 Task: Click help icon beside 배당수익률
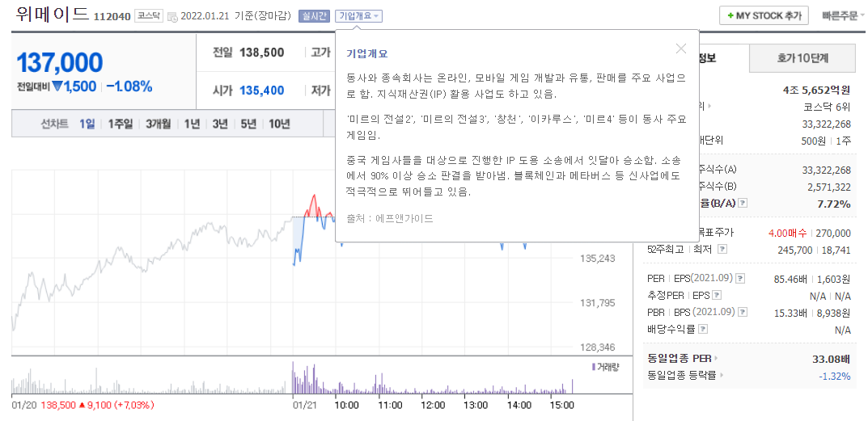[x=703, y=329]
